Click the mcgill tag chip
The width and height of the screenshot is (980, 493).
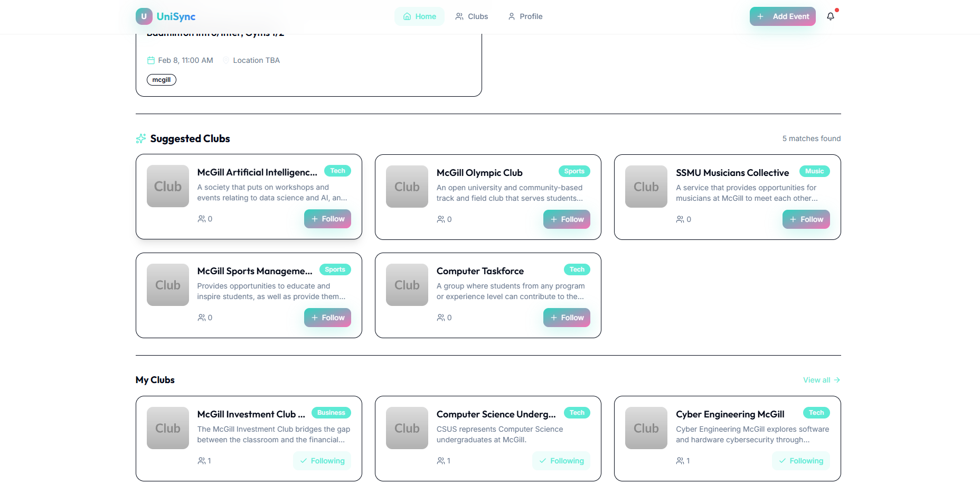click(x=162, y=80)
